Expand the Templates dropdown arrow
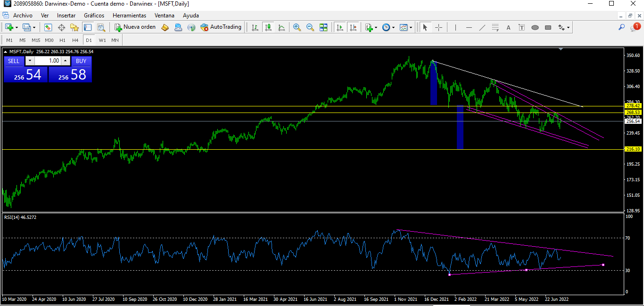This screenshot has height=306, width=644. (411, 27)
